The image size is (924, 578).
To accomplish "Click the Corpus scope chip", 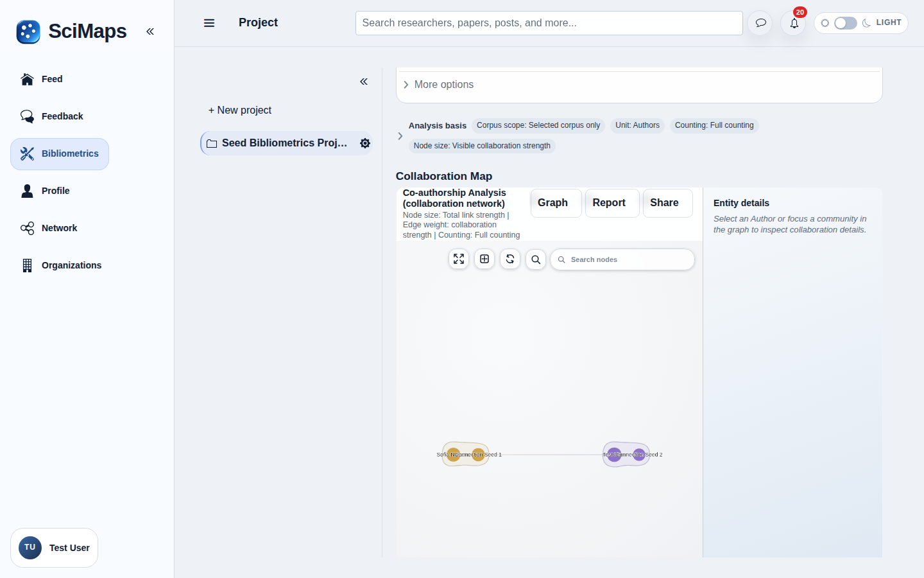I will coord(538,125).
